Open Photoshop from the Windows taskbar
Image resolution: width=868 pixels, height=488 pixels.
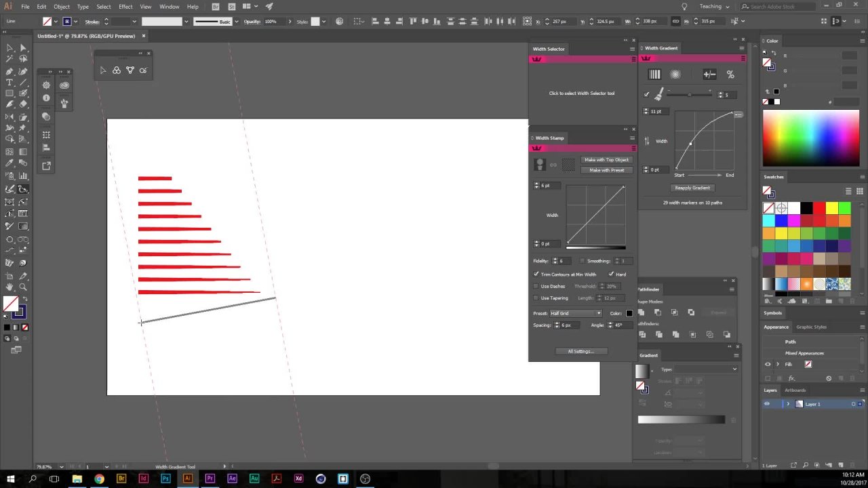[x=165, y=479]
